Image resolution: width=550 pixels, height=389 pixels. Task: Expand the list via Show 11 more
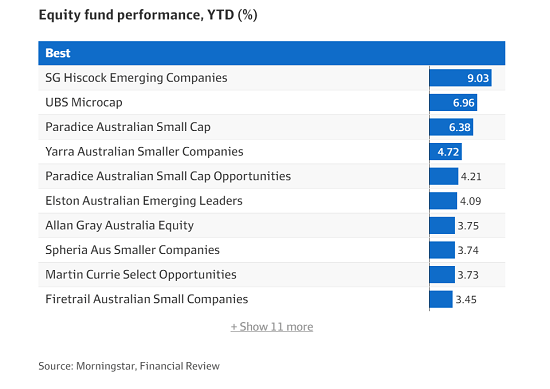[x=272, y=327]
